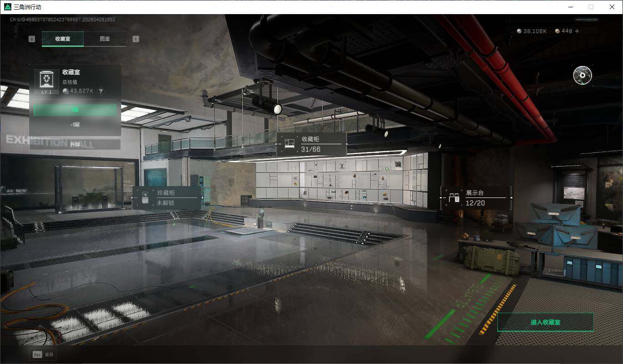The image size is (623, 364).
Task: Click the 升级 upgrade button
Action: [x=75, y=144]
